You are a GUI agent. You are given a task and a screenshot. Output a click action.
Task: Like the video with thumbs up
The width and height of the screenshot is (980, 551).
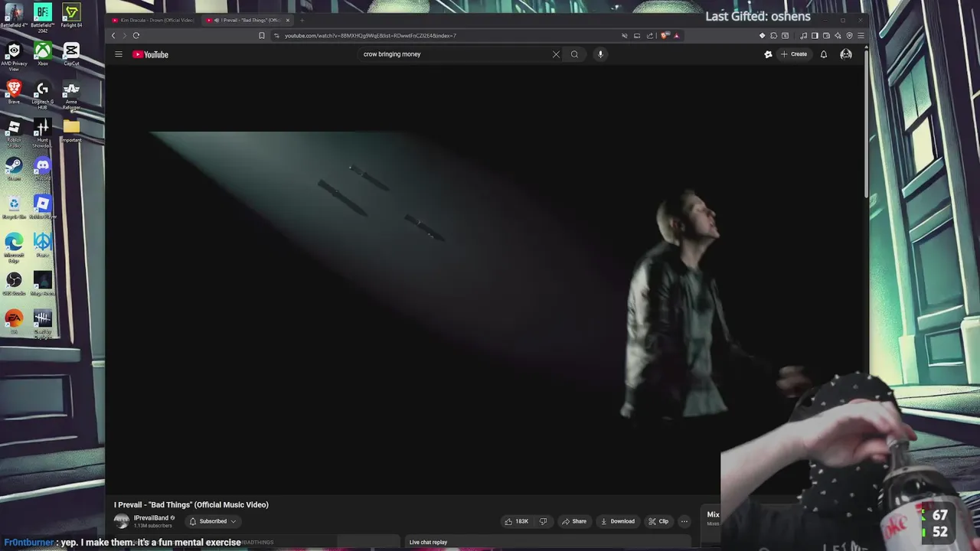pos(516,521)
